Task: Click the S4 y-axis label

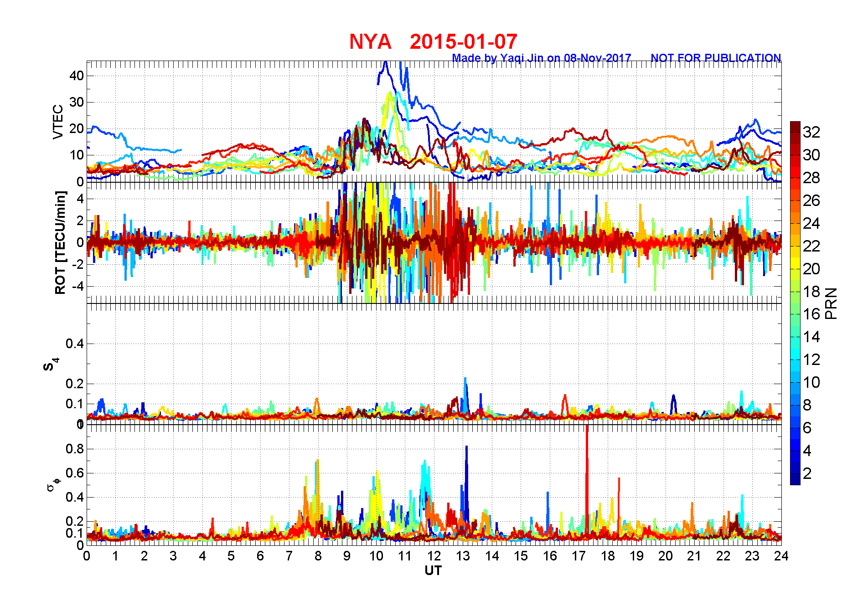Action: point(51,365)
